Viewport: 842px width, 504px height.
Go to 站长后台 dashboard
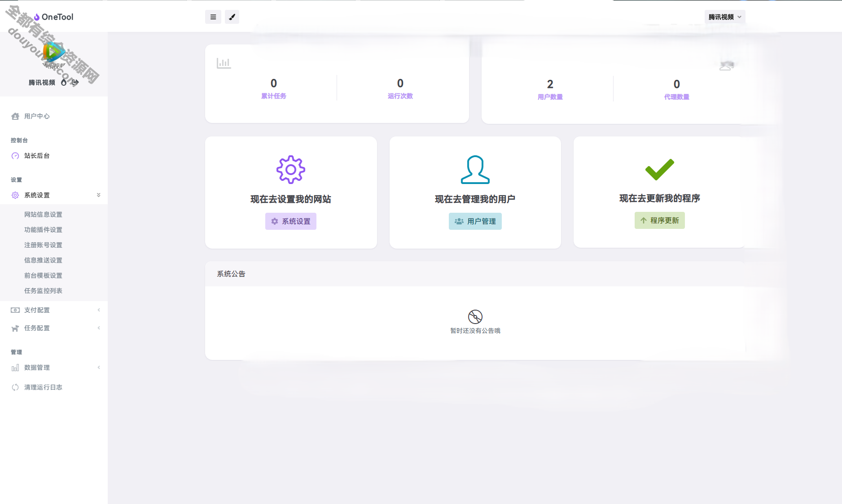[x=54, y=156]
